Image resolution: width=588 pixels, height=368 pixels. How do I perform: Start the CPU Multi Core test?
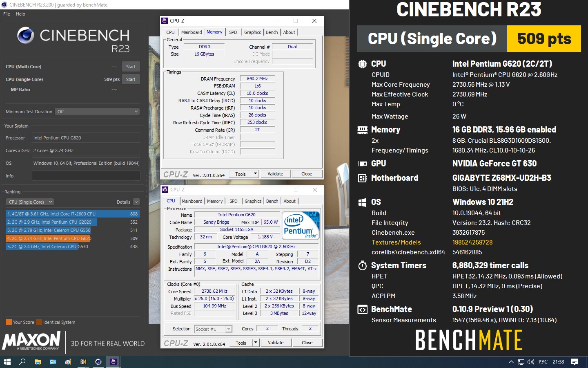(131, 67)
